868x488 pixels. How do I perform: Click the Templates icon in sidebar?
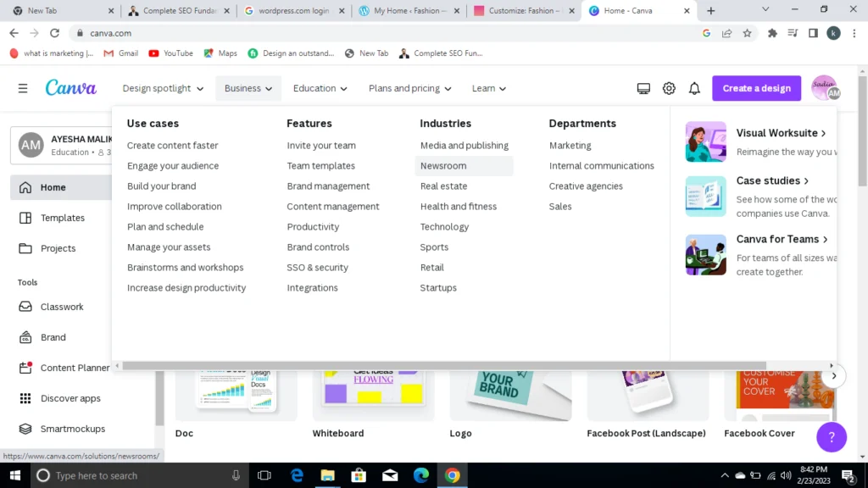click(x=25, y=218)
